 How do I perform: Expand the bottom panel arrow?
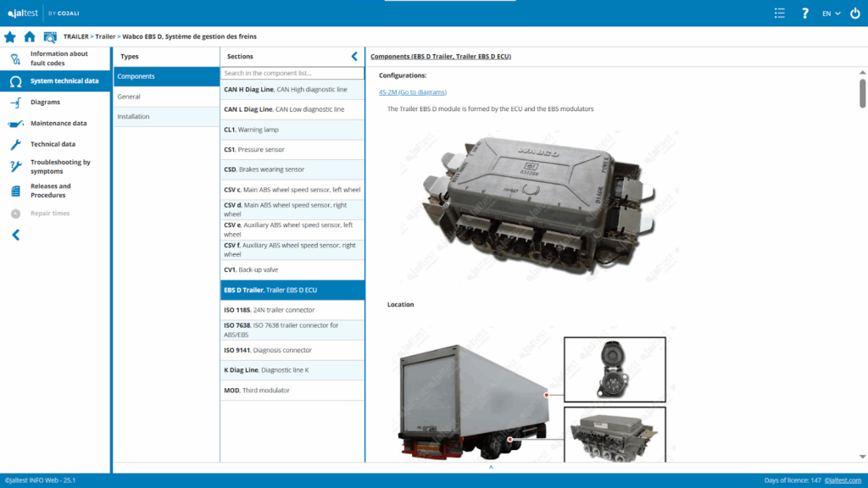pos(490,467)
